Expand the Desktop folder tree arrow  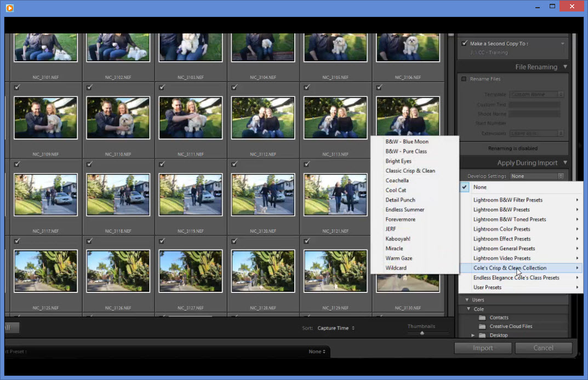473,335
